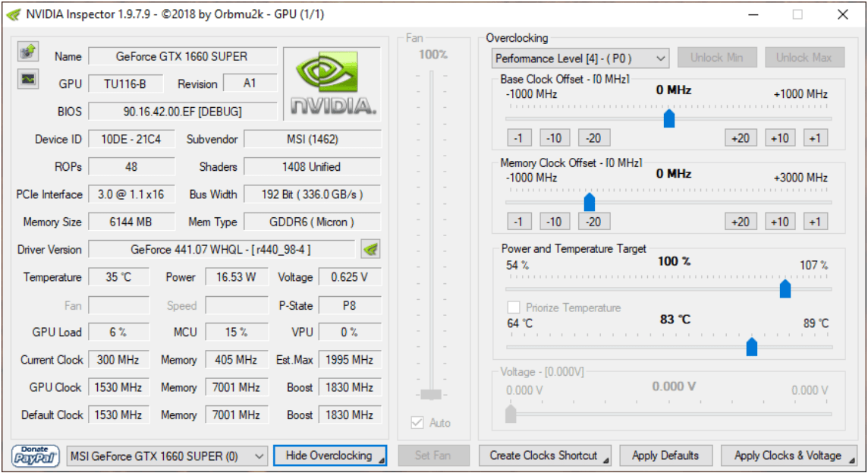Open the Create Clocks Shortcut menu
The image size is (868, 473).
click(544, 456)
